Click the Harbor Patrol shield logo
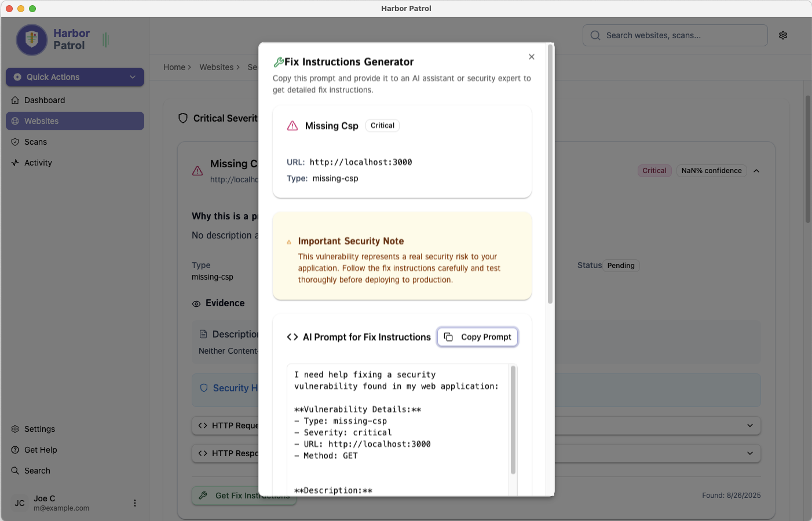 click(x=32, y=39)
